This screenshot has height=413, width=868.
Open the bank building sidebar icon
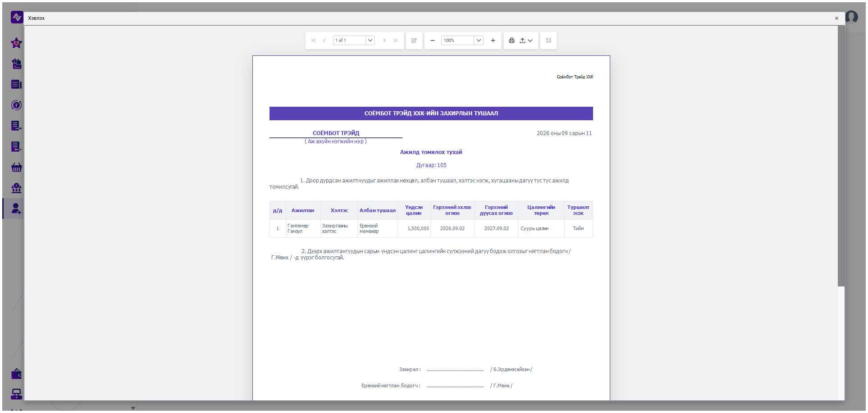pyautogui.click(x=17, y=188)
